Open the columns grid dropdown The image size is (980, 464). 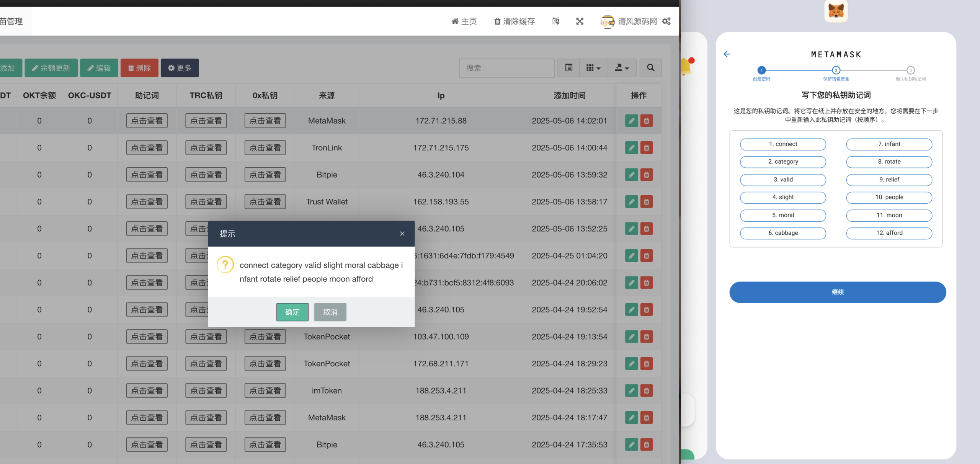click(593, 68)
